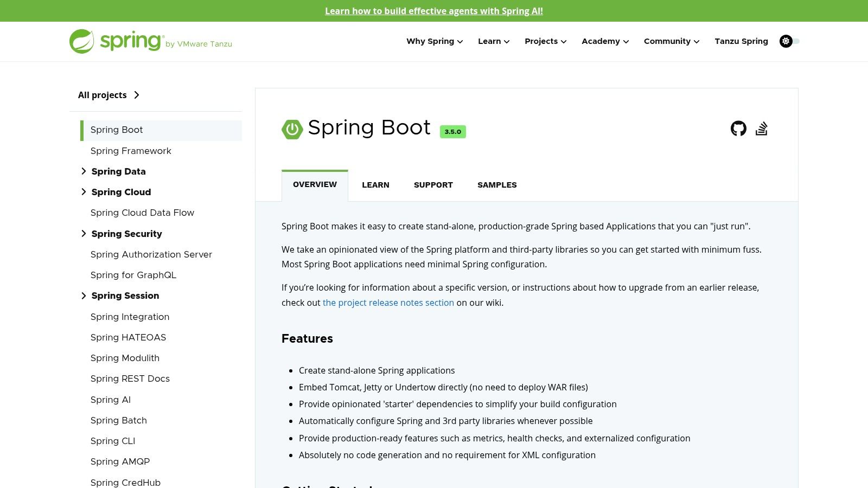Expand the Spring Data tree chevron

[84, 171]
